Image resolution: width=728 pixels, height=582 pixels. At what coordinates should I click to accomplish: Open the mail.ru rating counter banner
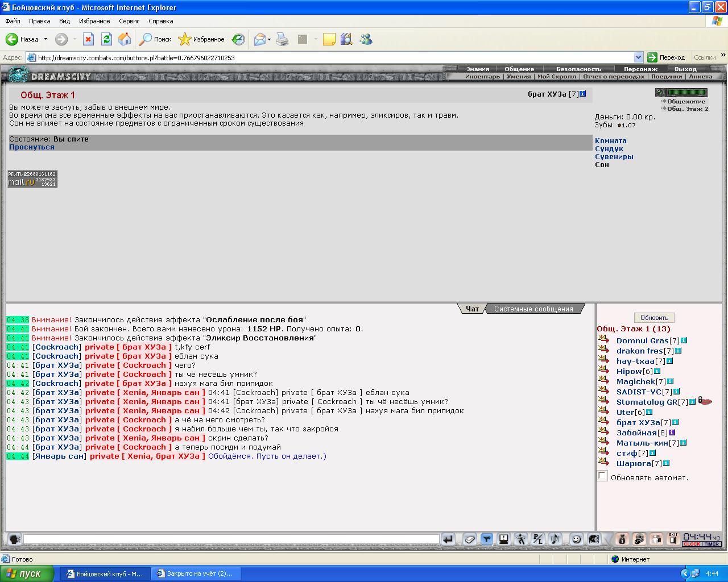click(x=32, y=178)
